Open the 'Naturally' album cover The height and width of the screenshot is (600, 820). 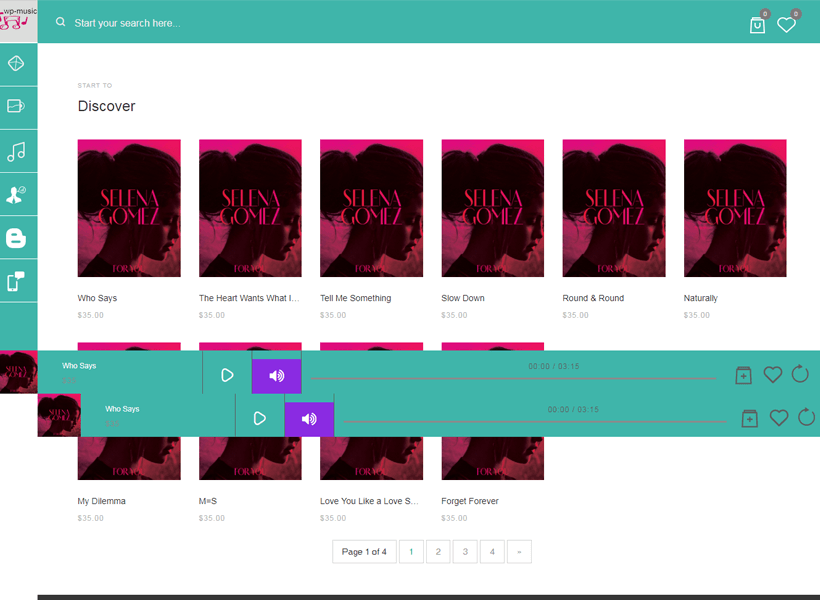(735, 208)
